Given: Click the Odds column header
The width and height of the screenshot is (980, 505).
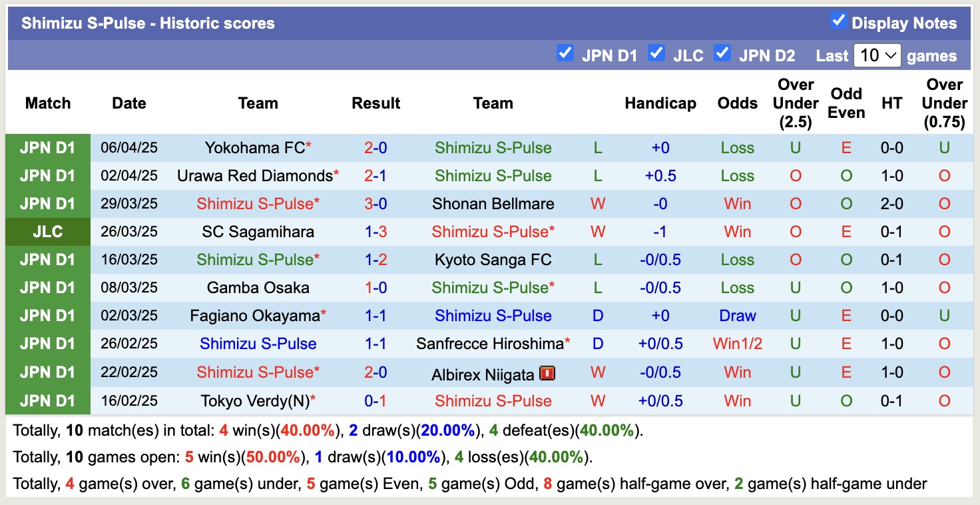Looking at the screenshot, I should point(737,103).
